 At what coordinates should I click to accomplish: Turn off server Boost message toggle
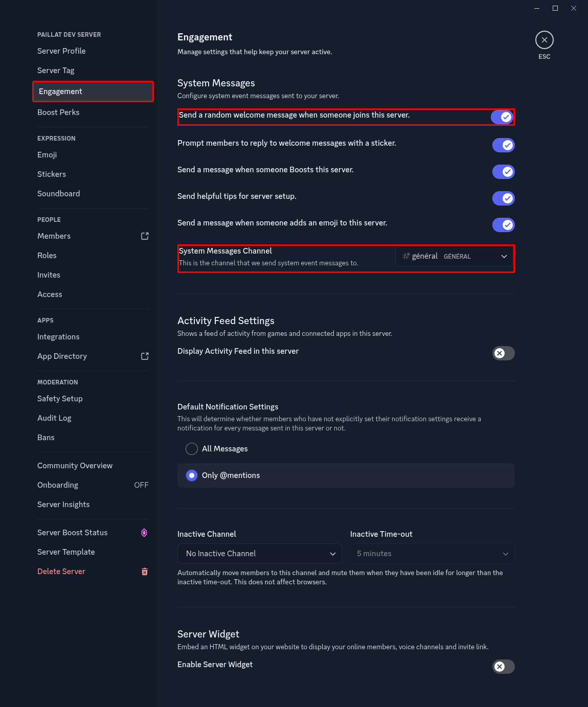coord(503,172)
